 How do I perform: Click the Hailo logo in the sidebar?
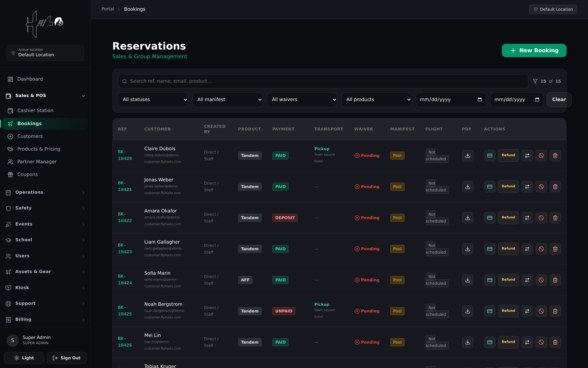[x=45, y=24]
